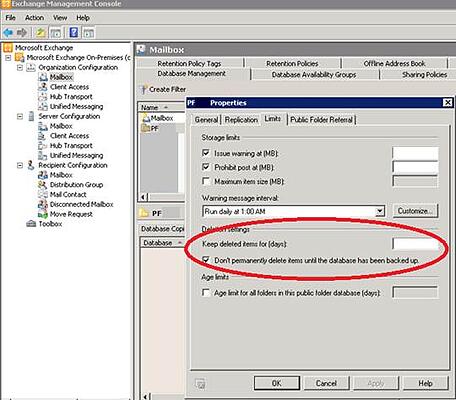Viewport: 456px width, 400px height.
Task: Open the Offline Address Book tab
Action: click(395, 63)
